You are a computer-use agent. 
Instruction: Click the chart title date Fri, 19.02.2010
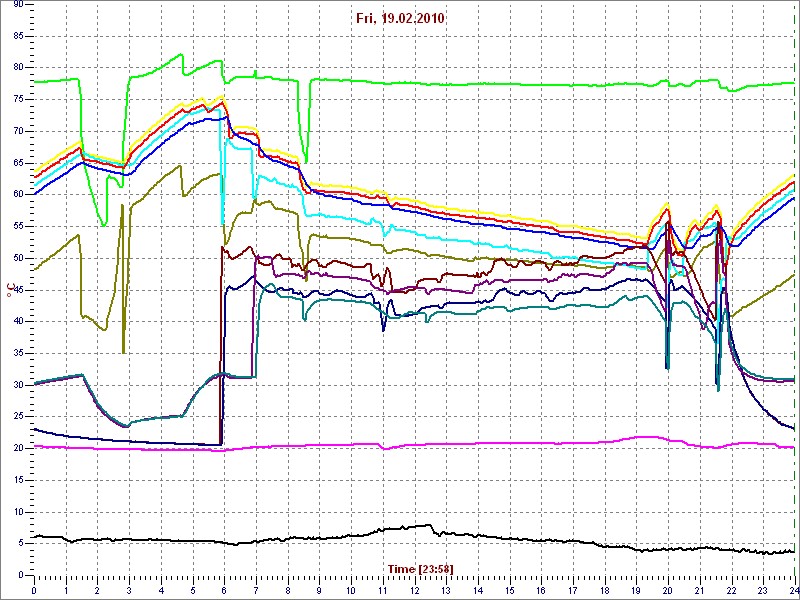click(402, 18)
